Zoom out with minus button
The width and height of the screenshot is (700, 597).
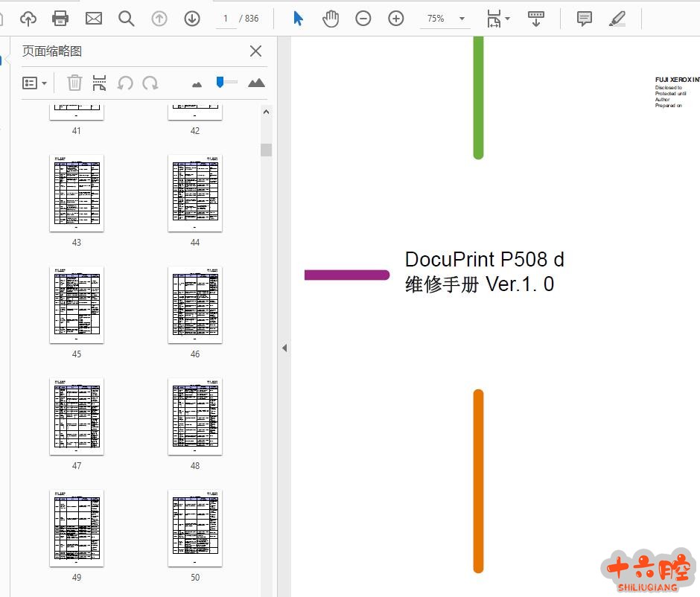[363, 19]
